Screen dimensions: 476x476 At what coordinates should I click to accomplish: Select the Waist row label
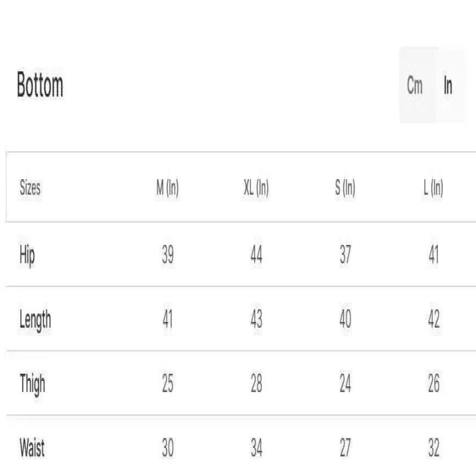click(32, 448)
